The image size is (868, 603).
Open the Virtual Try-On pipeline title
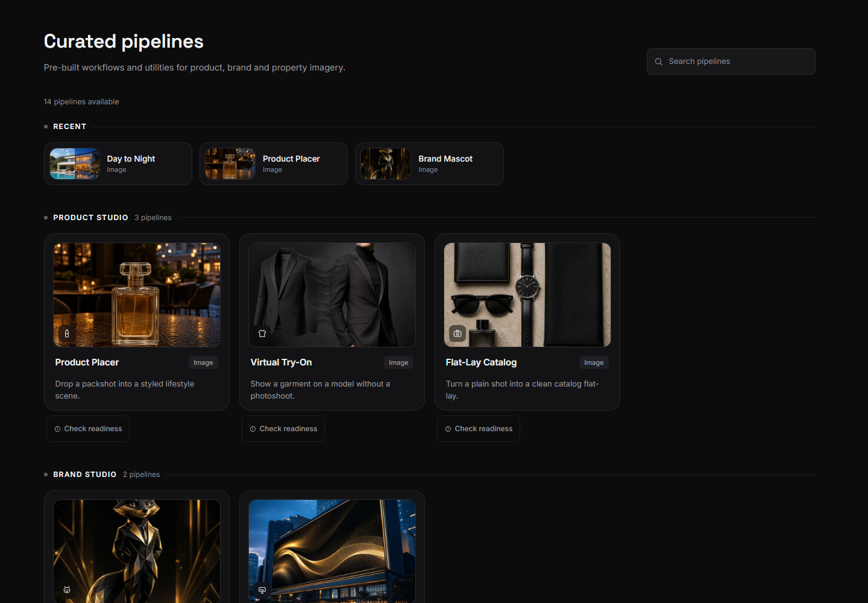click(281, 362)
